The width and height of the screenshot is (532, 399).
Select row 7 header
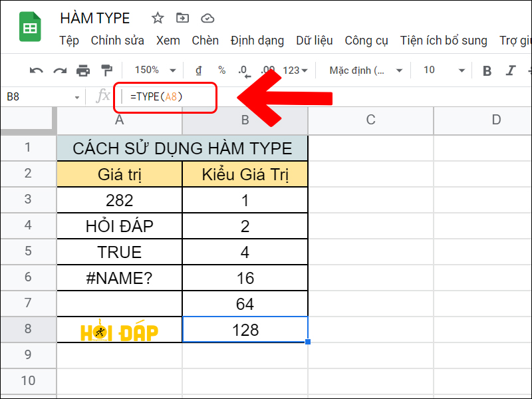tap(28, 303)
